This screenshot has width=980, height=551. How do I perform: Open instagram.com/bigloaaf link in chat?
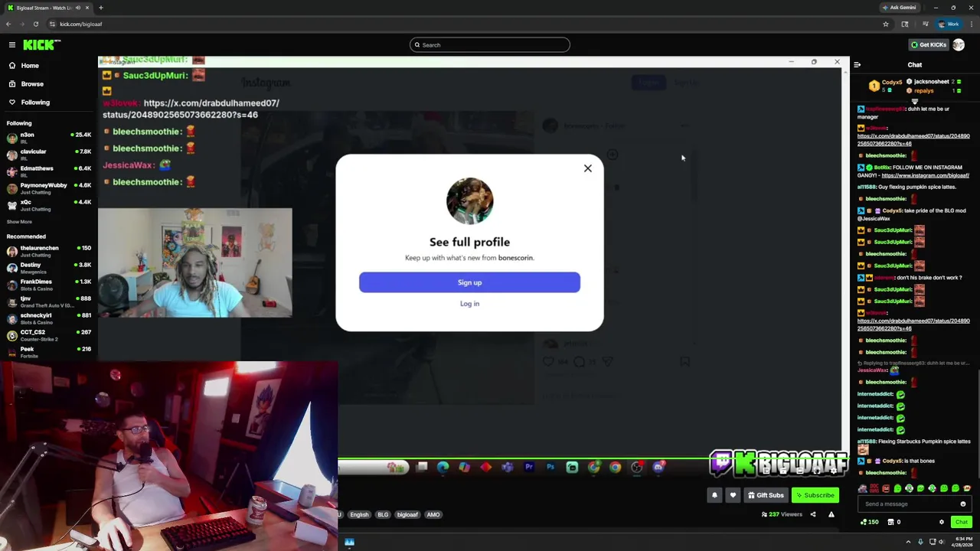[925, 176]
